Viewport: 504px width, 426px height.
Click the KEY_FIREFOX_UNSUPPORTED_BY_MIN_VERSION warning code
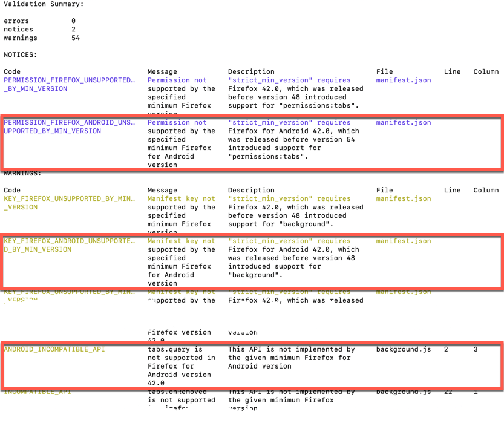65,203
